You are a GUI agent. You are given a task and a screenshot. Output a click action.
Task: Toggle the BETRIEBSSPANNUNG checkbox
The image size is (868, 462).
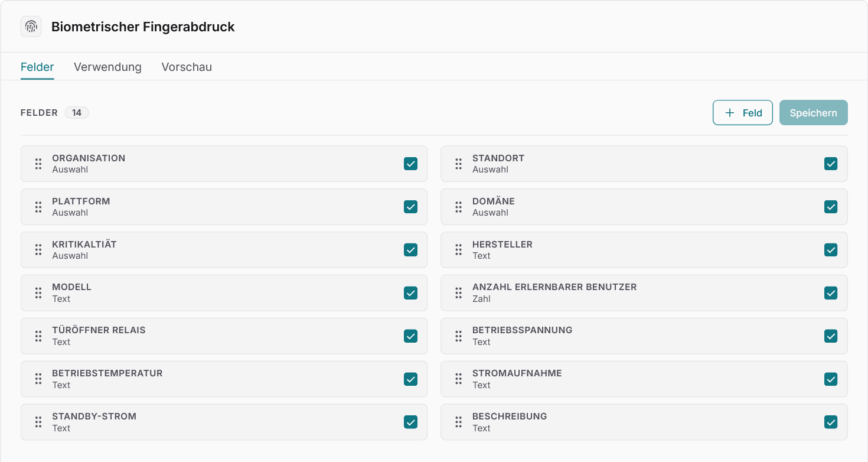(x=831, y=336)
